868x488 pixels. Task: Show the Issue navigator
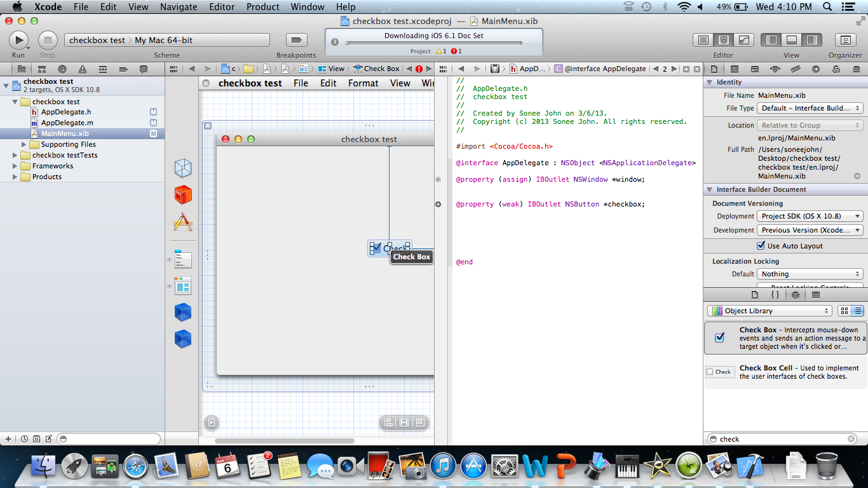point(83,69)
